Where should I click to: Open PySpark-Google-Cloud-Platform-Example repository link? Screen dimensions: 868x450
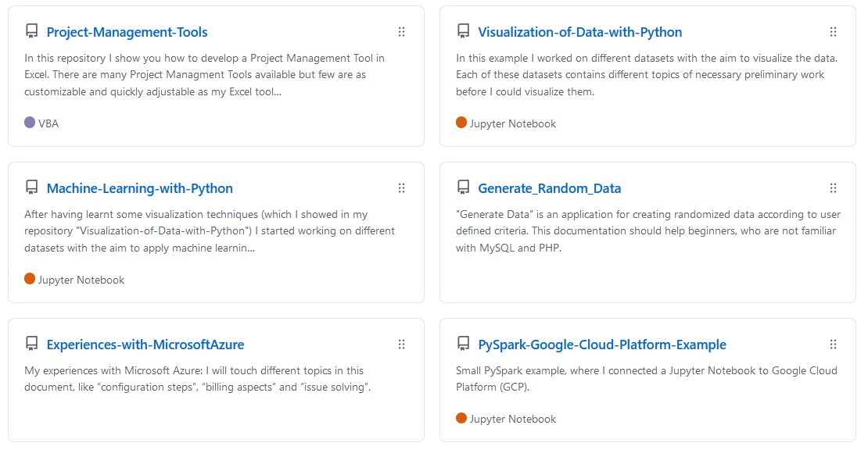(x=601, y=345)
